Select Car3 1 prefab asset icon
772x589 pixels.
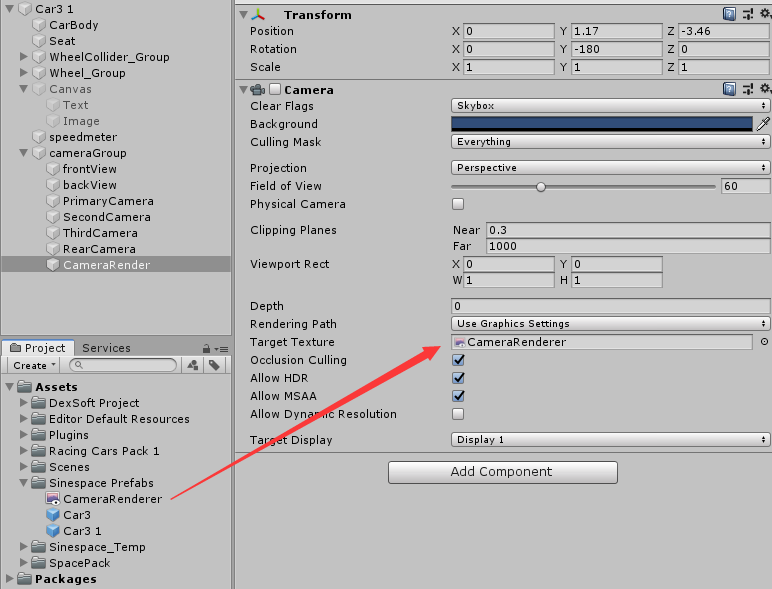(x=53, y=531)
